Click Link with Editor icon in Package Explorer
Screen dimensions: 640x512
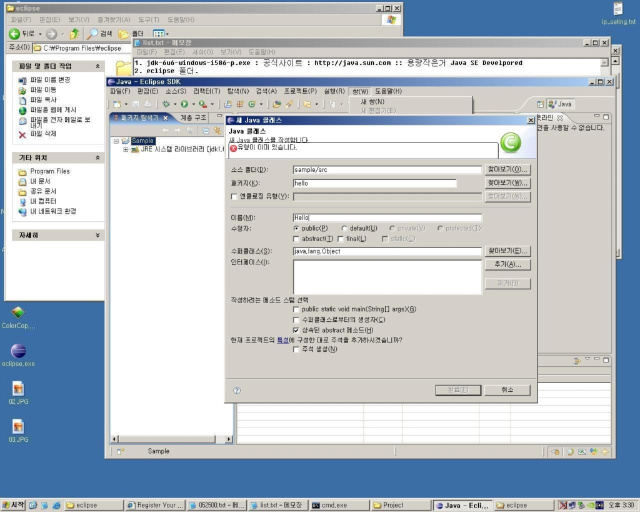(218, 130)
